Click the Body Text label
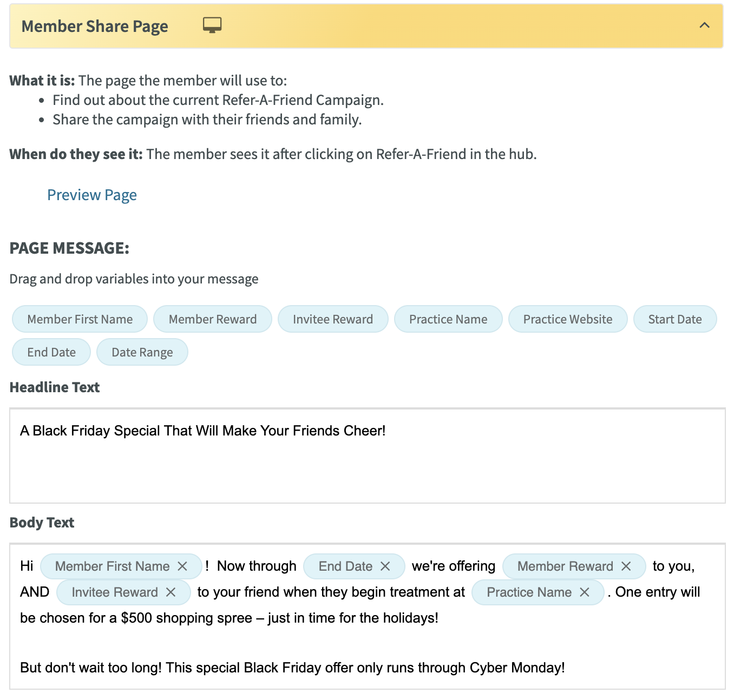Viewport: 734px width, 700px height. tap(42, 523)
